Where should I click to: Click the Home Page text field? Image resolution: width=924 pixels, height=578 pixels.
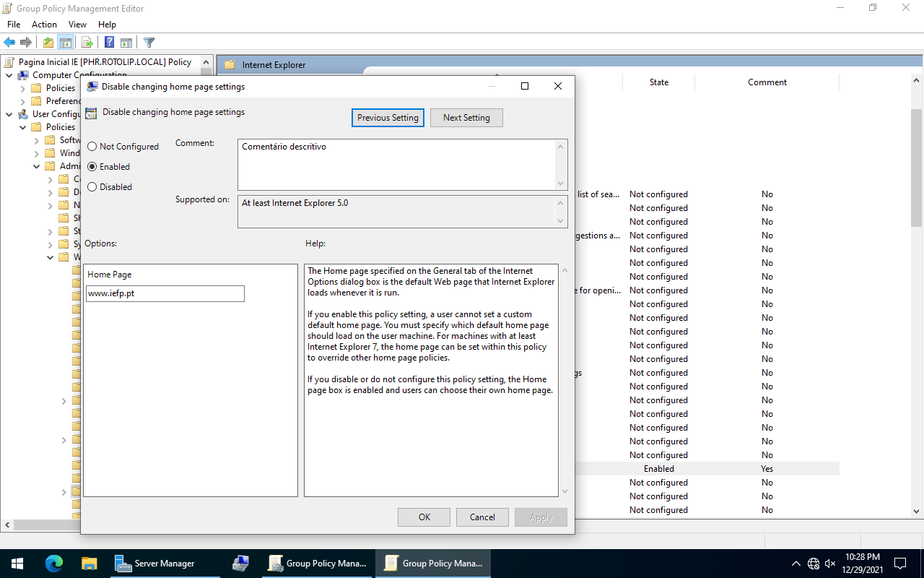coord(165,293)
